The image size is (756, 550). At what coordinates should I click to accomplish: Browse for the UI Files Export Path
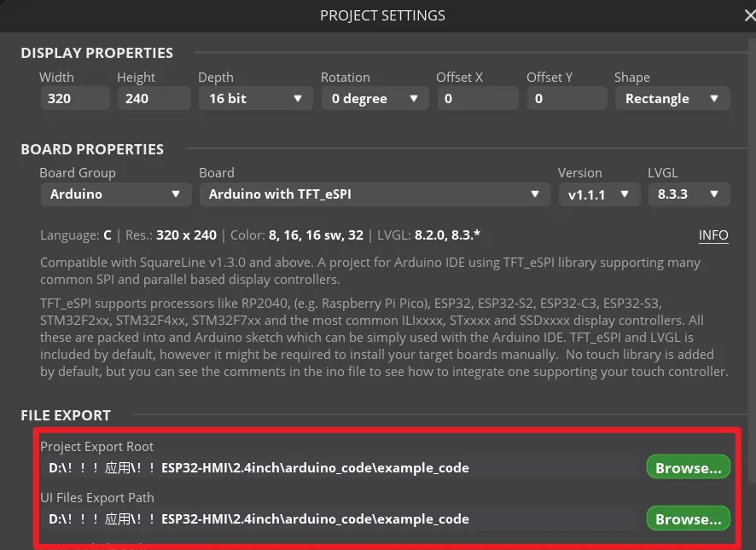688,519
